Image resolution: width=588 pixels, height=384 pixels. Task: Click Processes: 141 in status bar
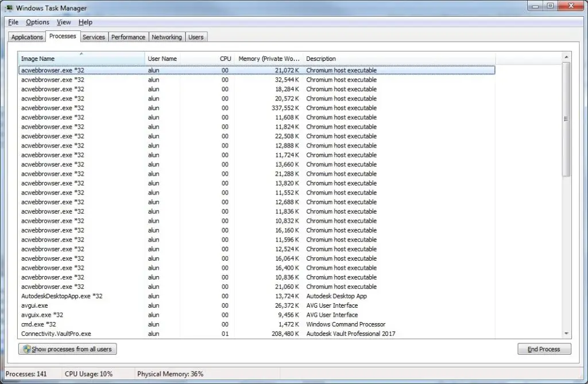(26, 374)
